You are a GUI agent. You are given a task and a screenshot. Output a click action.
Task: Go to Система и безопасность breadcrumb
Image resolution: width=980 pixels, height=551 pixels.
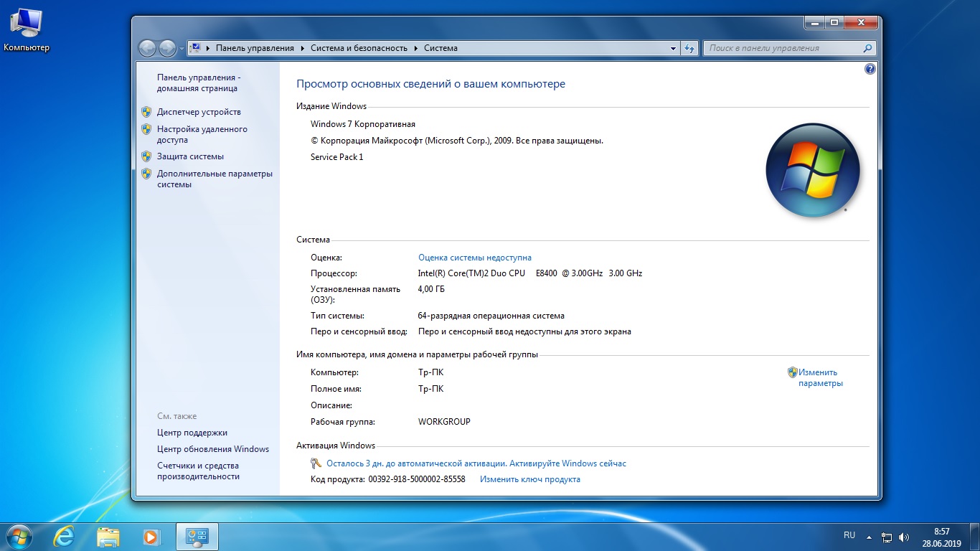point(359,48)
